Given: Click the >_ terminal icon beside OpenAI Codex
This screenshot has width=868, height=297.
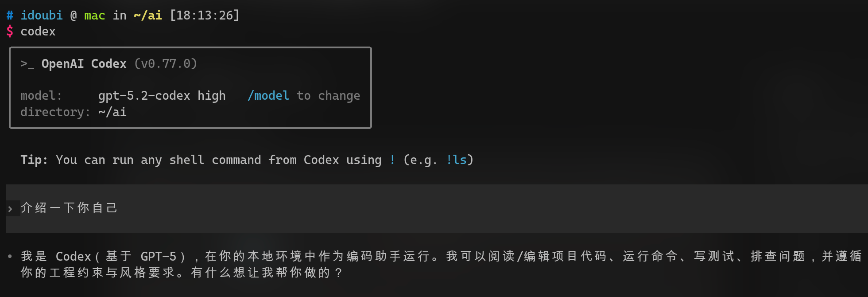Looking at the screenshot, I should pyautogui.click(x=27, y=64).
